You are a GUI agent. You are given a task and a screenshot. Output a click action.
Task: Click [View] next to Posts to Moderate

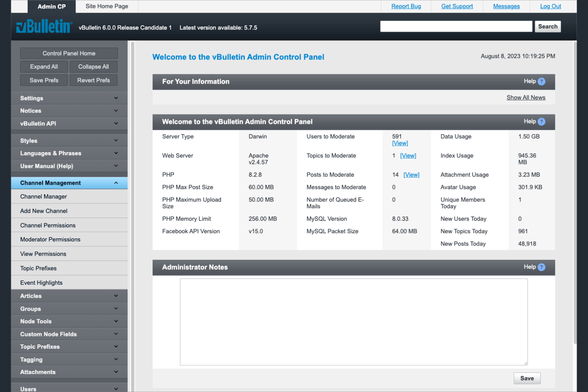411,174
